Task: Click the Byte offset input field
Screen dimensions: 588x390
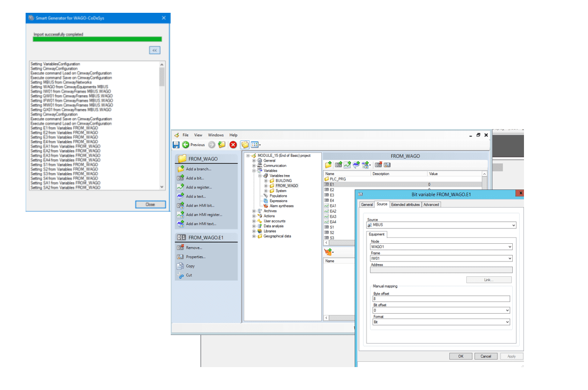Action: tap(441, 299)
